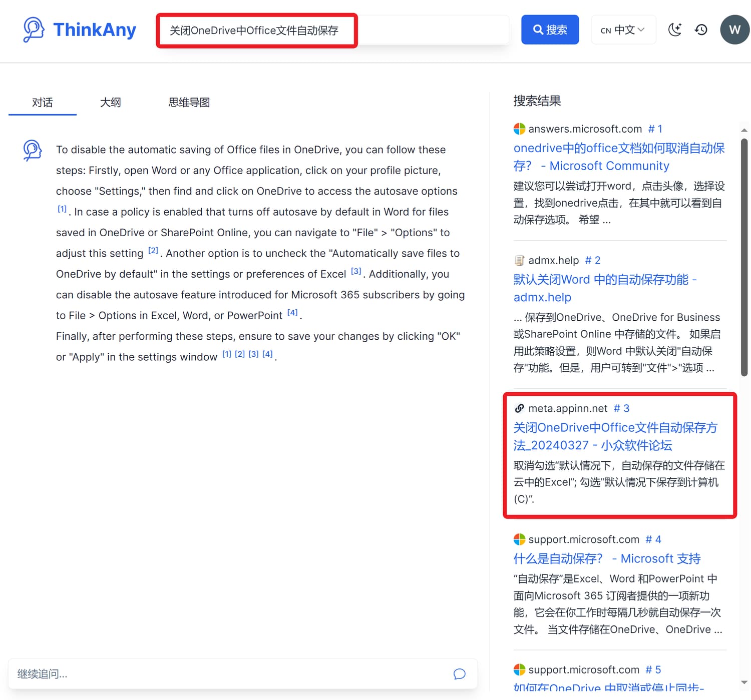The width and height of the screenshot is (751, 700).
Task: Click the admx.help favicon
Action: click(519, 260)
